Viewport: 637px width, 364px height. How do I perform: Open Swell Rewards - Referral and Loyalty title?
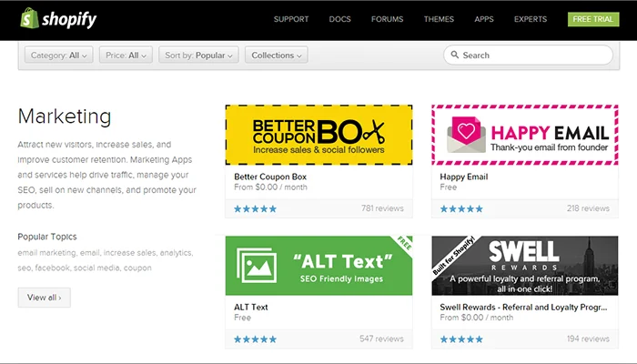[x=523, y=308]
